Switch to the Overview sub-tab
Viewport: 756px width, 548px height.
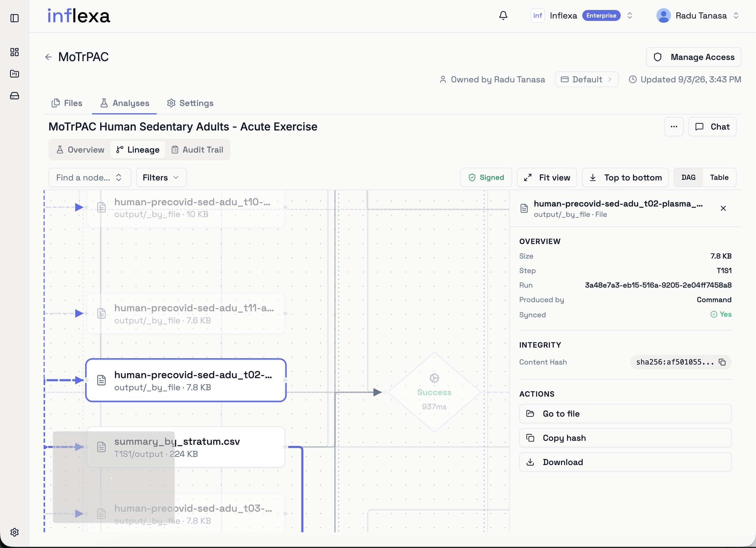(x=80, y=150)
